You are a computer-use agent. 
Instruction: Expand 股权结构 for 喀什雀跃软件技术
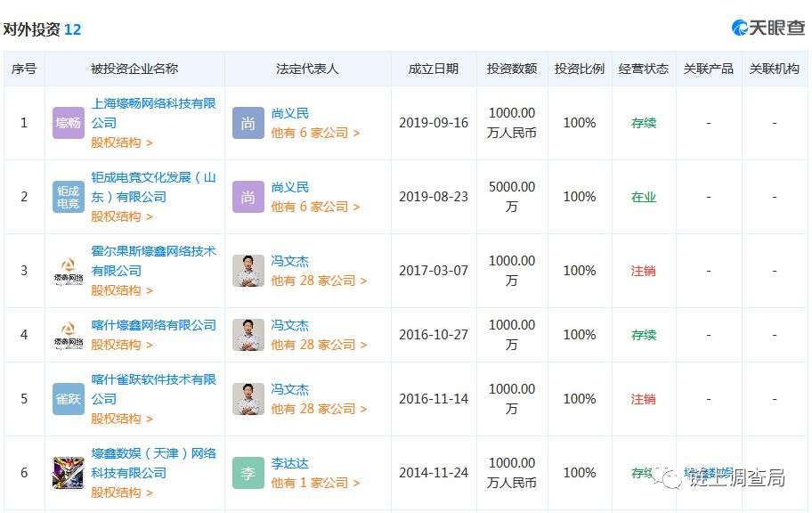122,419
